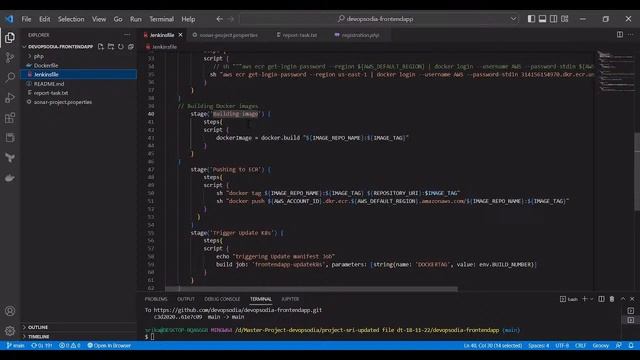Open Manage gear in activity bar

tap(10, 331)
